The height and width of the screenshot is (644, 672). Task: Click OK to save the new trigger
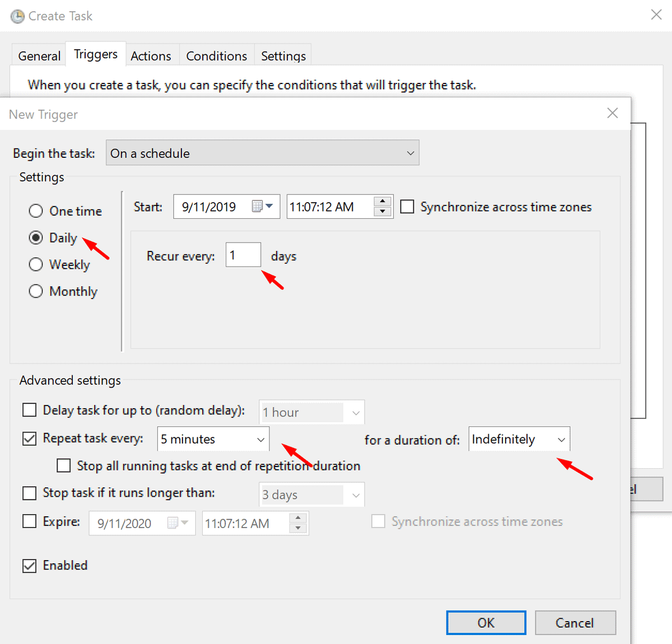(486, 622)
